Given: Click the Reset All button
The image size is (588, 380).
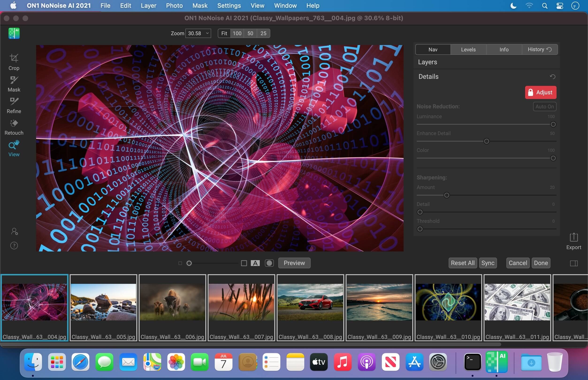Looking at the screenshot, I should (x=462, y=263).
